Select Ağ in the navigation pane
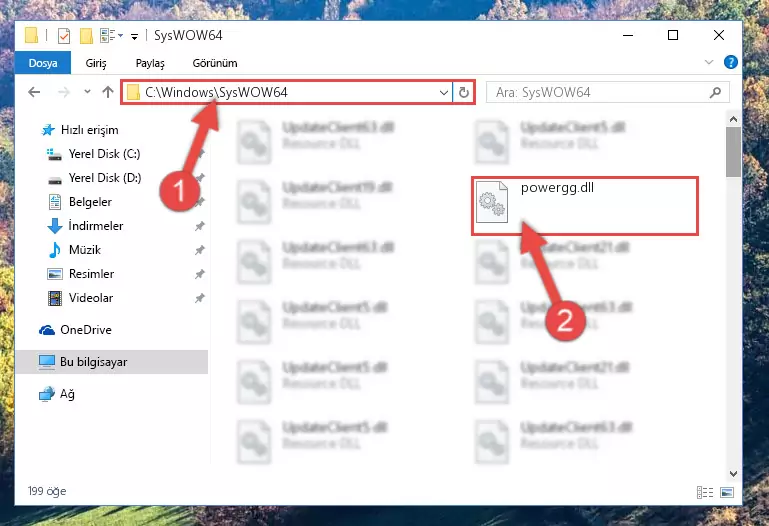The image size is (769, 526). 67,394
